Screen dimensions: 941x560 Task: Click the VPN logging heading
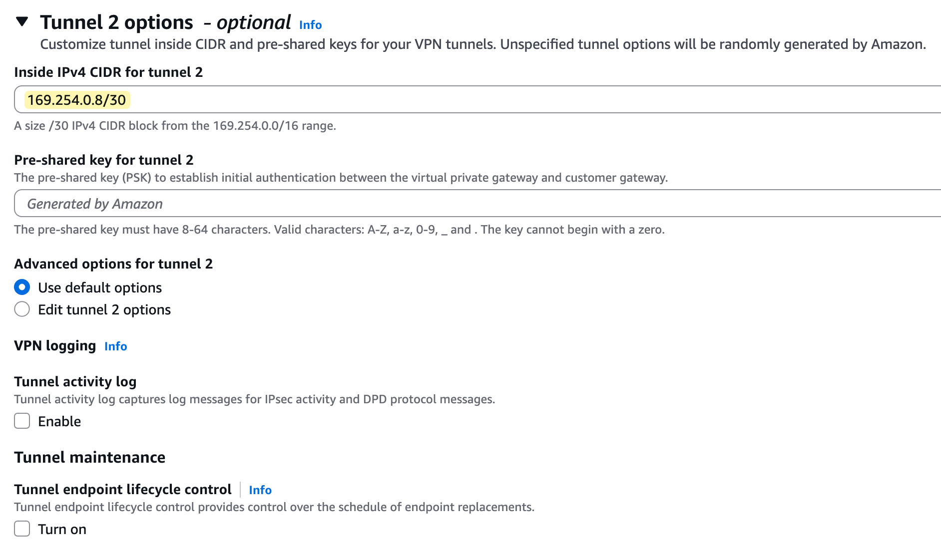(55, 346)
